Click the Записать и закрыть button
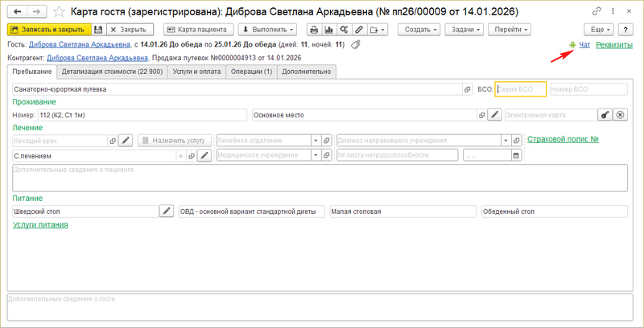644x328 pixels. [x=49, y=30]
